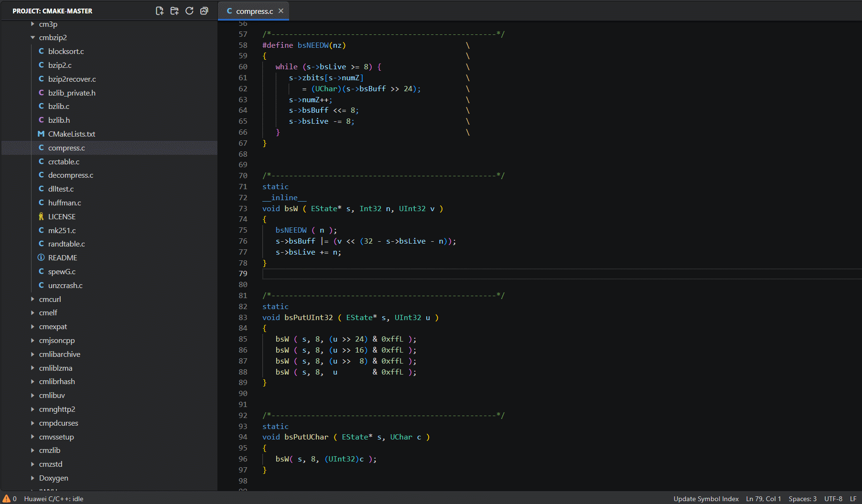Click Ln 79, Col 1 cursor position
862x504 pixels.
point(764,498)
